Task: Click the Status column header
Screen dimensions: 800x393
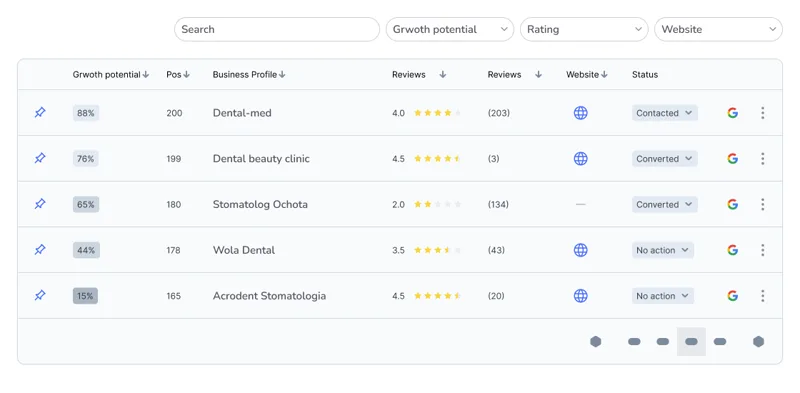Action: (645, 75)
